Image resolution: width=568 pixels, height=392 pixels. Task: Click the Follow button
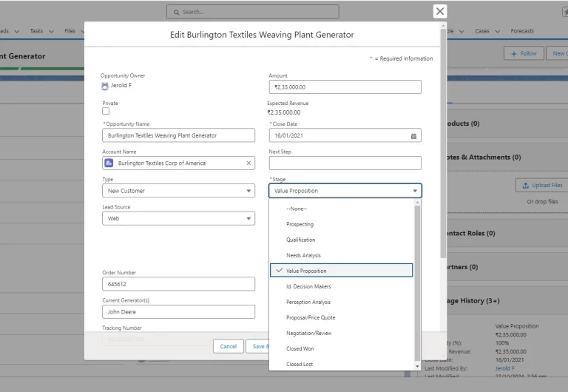pos(524,53)
